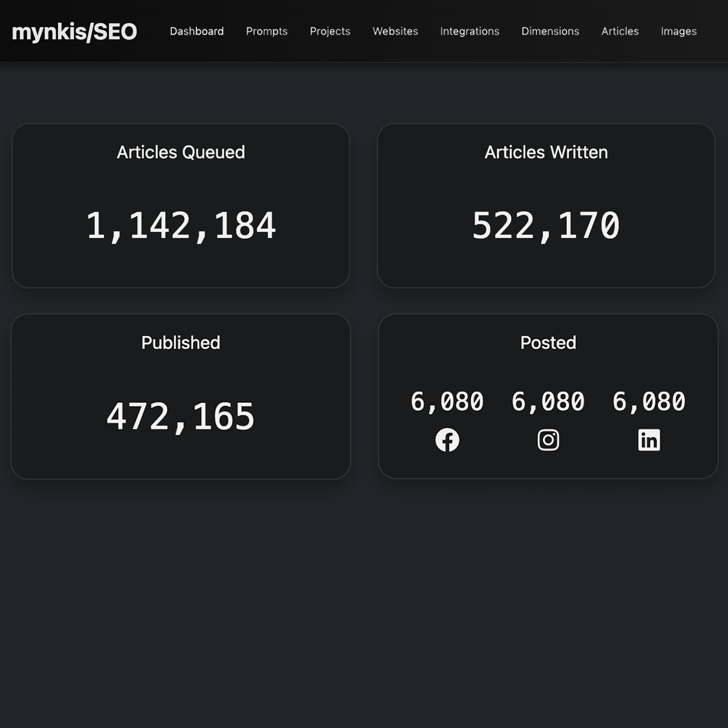The height and width of the screenshot is (728, 728).
Task: Click the Instagram posted count 6,080
Action: click(x=548, y=401)
